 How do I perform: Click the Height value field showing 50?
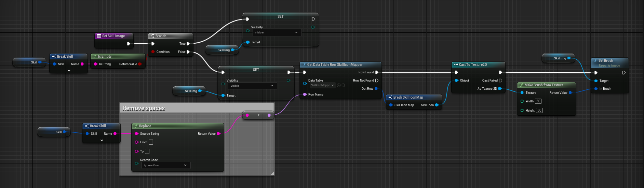coord(539,111)
